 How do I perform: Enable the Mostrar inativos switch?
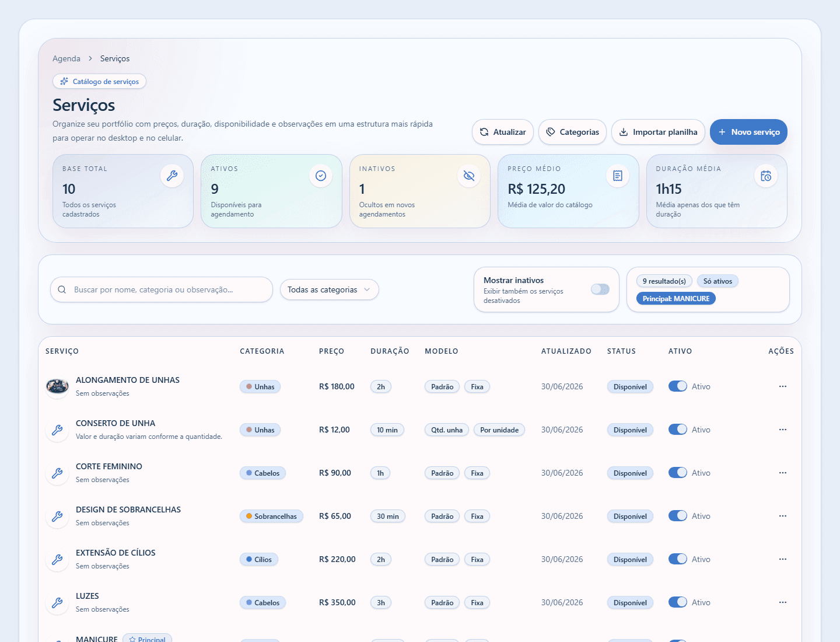click(x=600, y=289)
